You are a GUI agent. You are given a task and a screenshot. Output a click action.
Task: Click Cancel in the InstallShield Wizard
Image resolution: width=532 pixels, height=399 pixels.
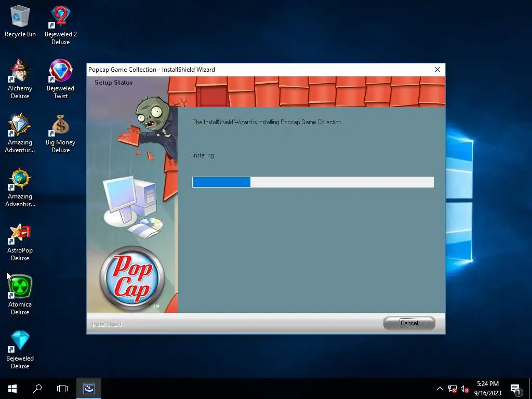pyautogui.click(x=409, y=323)
